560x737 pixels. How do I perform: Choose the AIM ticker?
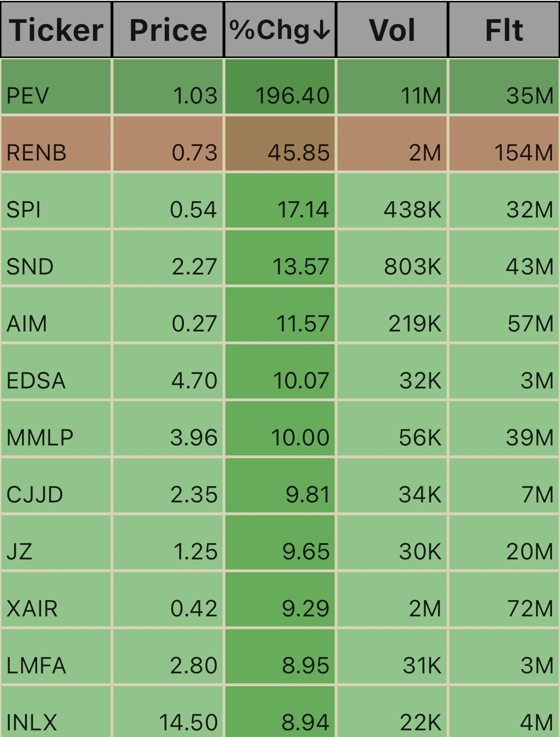27,323
